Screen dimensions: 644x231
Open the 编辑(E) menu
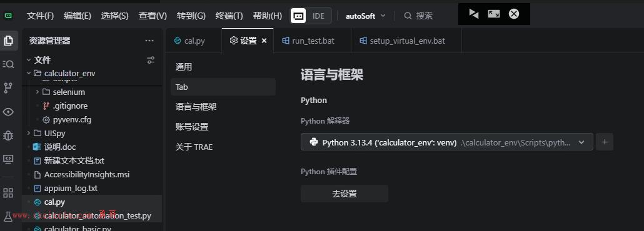pos(78,16)
